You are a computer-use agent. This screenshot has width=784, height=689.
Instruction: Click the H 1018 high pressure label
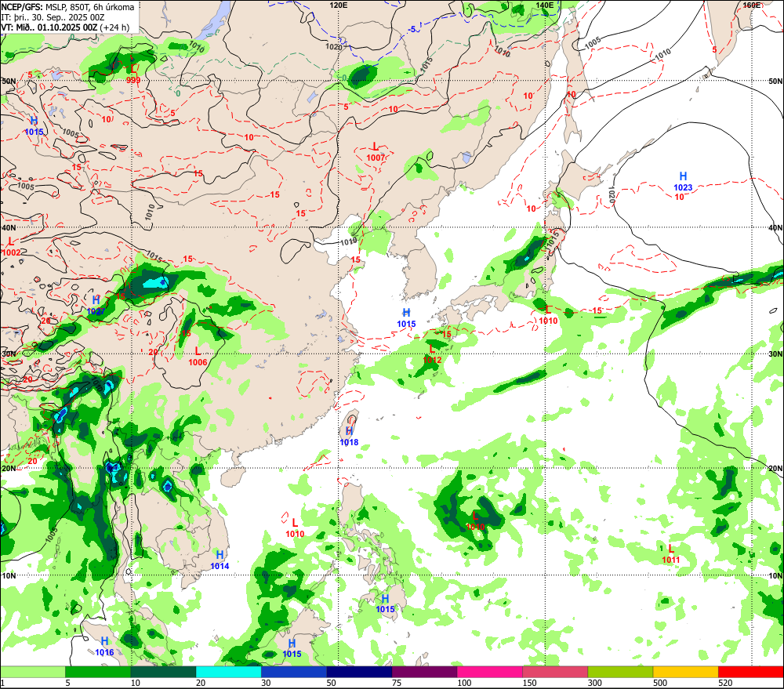tap(349, 437)
